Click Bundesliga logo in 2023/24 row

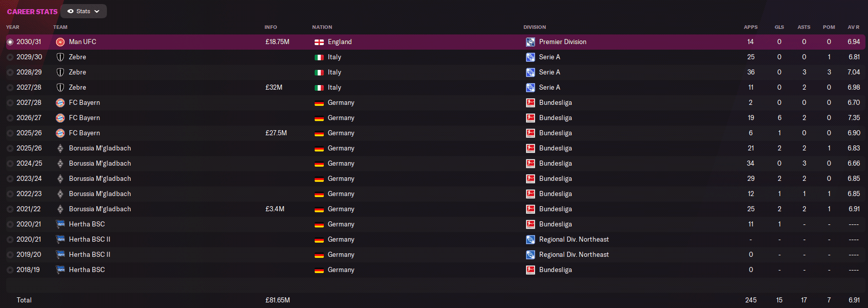point(531,179)
